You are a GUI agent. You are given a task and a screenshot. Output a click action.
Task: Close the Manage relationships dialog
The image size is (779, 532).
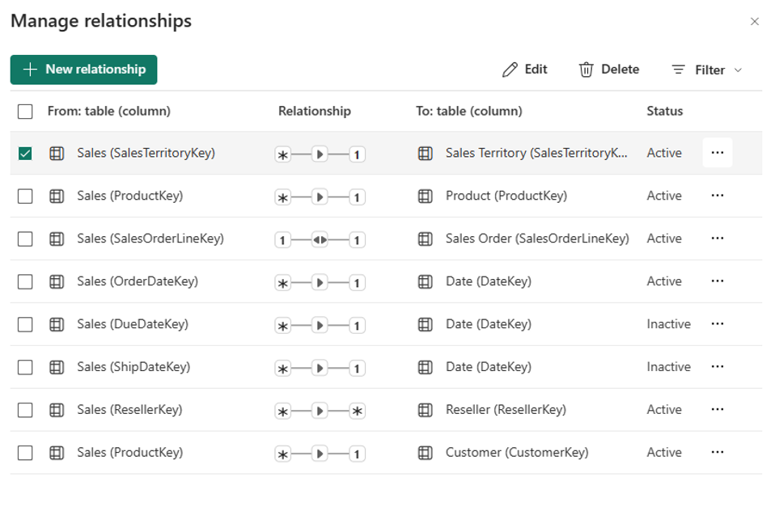755,21
